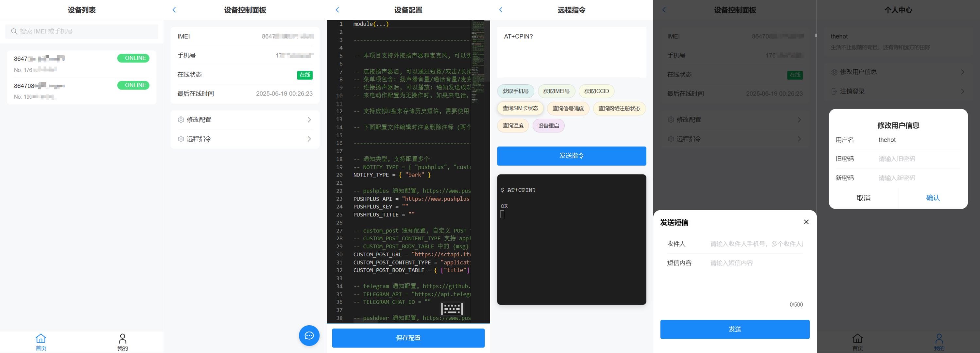Select 获取ICCID command chip

point(596,91)
